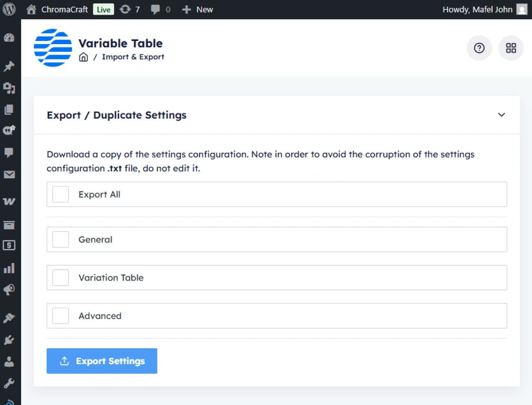This screenshot has height=405, width=532.
Task: Open Comments from the sidebar
Action: (9, 153)
